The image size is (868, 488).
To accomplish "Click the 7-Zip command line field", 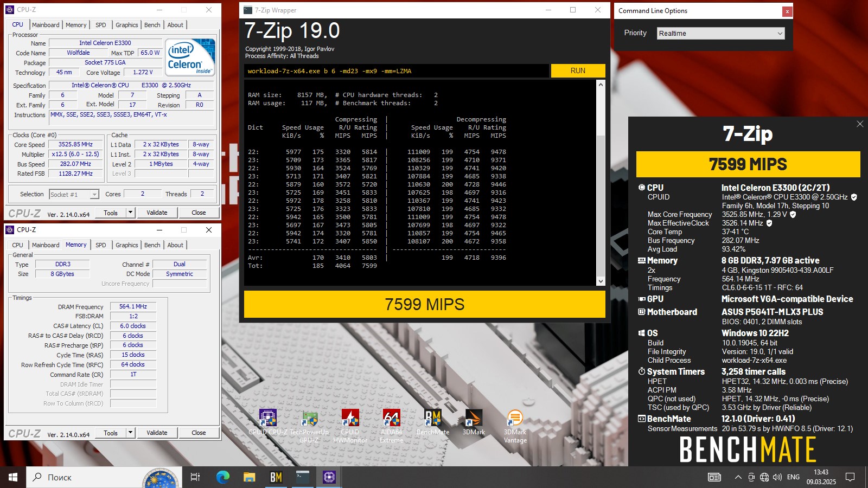I will point(396,71).
